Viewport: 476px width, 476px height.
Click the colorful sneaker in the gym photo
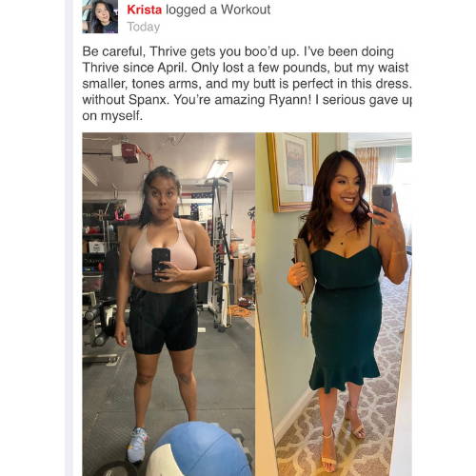[x=137, y=445]
